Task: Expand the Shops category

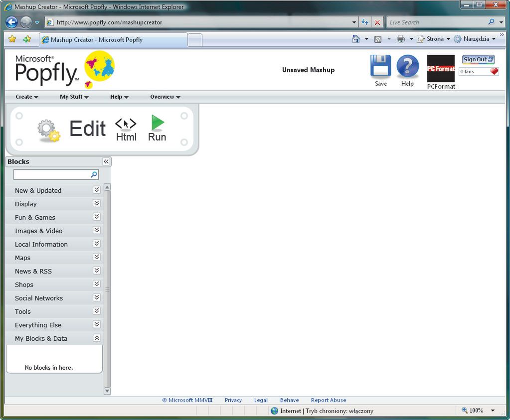Action: [x=97, y=284]
